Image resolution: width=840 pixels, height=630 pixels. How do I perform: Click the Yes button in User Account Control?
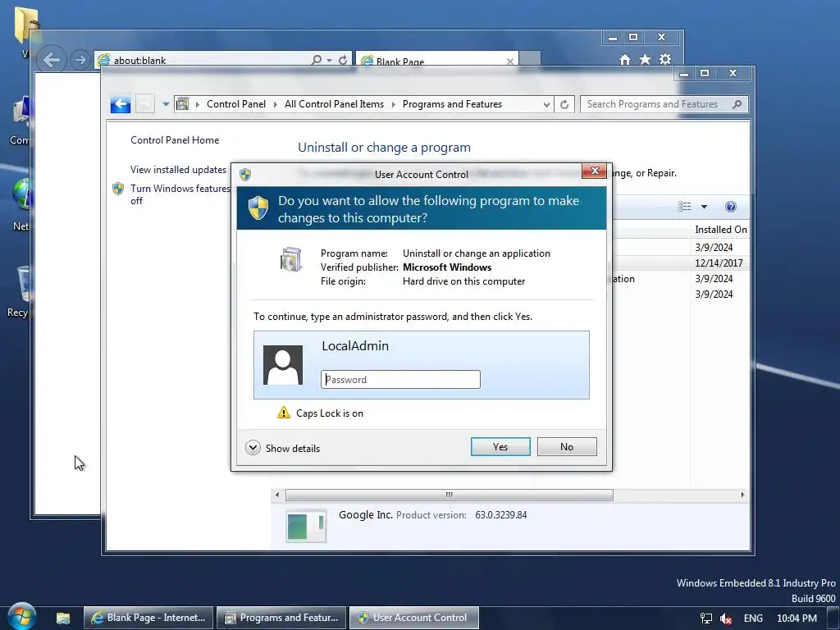pyautogui.click(x=500, y=447)
